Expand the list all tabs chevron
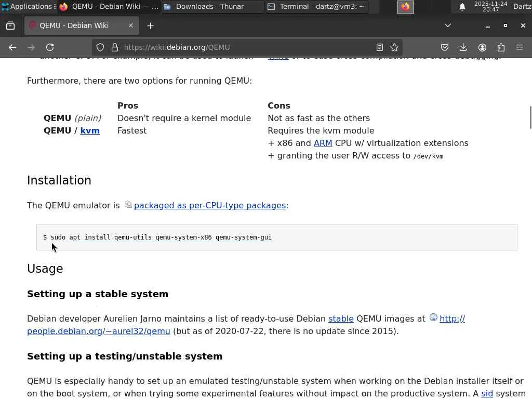Viewport: 532px width, 399px height. [448, 25]
